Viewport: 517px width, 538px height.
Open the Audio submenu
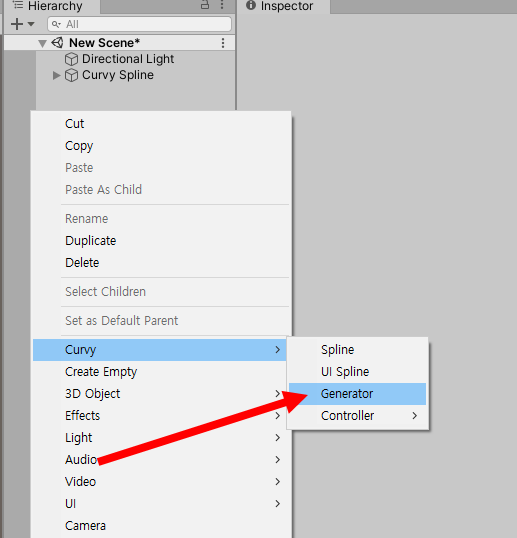point(160,459)
